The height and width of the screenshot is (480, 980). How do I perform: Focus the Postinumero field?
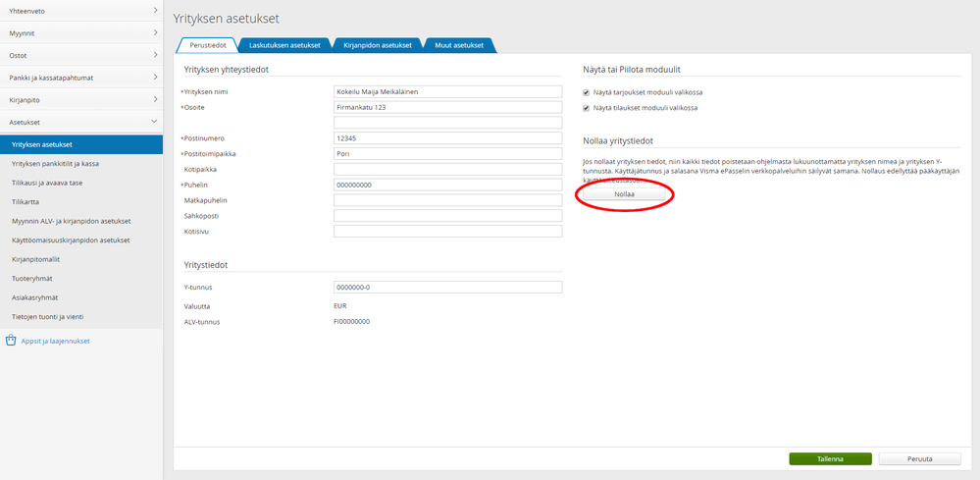click(447, 138)
